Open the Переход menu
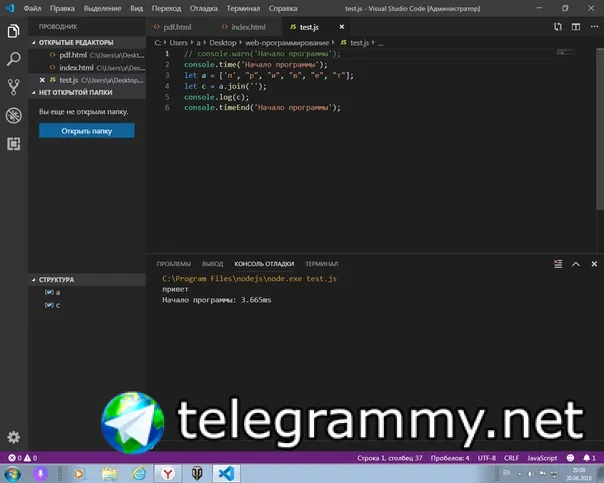Screen dimensions: 604x483 coord(166,8)
